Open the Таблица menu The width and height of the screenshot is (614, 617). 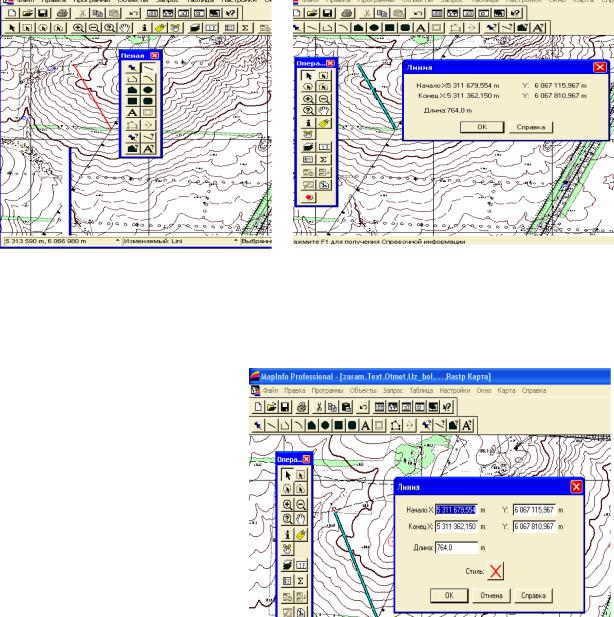(421, 390)
